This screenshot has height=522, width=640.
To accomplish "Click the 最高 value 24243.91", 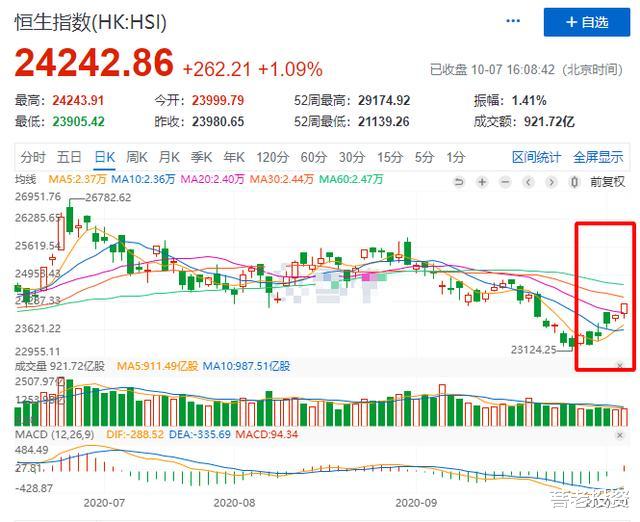I will [x=78, y=100].
